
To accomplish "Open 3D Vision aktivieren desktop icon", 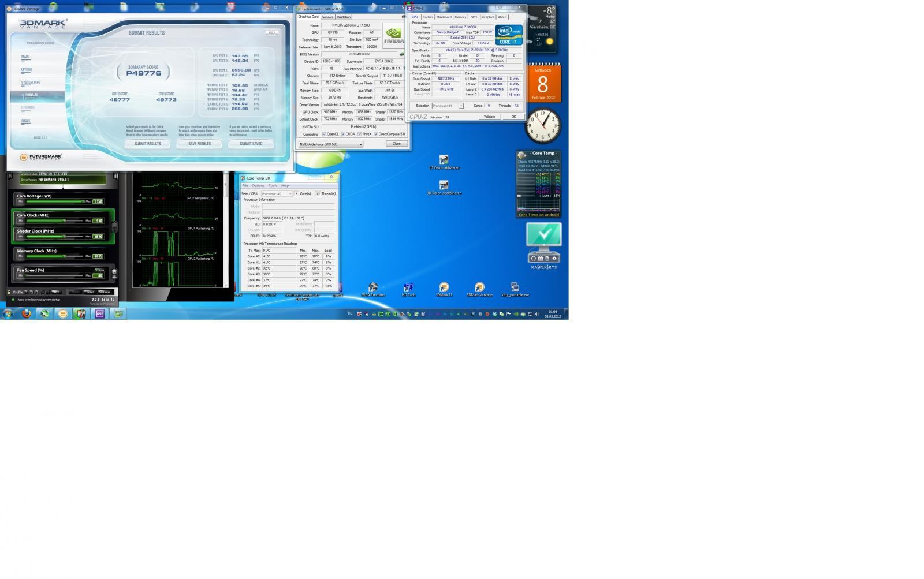I will [444, 162].
